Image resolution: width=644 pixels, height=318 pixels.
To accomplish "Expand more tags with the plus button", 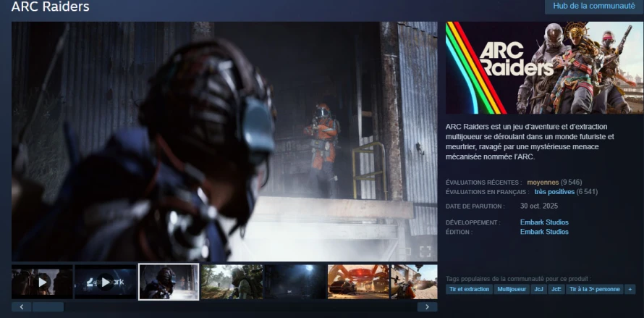I will (x=630, y=289).
